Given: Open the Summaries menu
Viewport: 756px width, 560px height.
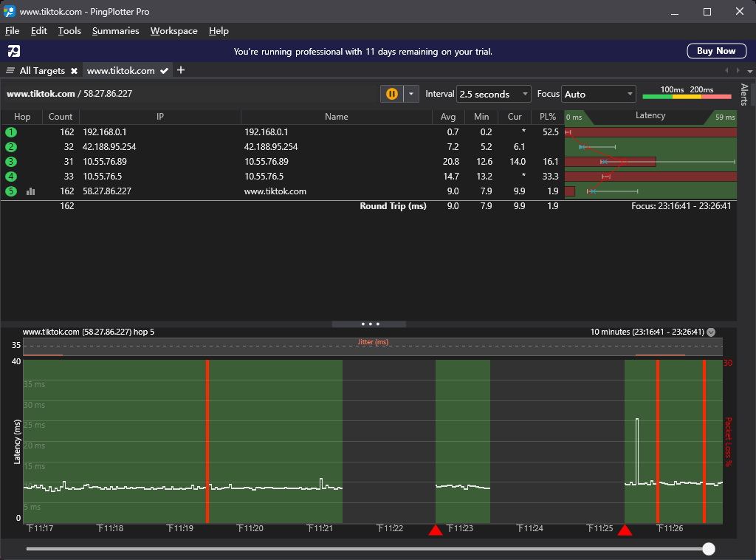Looking at the screenshot, I should [x=116, y=31].
